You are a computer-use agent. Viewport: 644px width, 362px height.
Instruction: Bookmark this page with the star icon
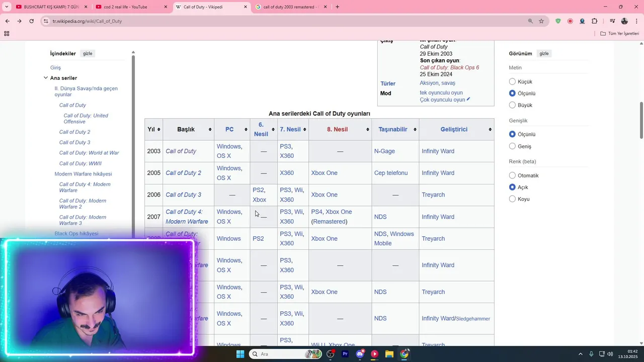click(x=541, y=21)
